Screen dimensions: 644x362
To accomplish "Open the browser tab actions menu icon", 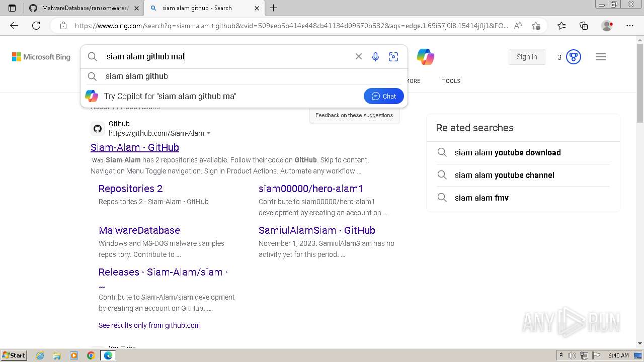I will point(12,8).
